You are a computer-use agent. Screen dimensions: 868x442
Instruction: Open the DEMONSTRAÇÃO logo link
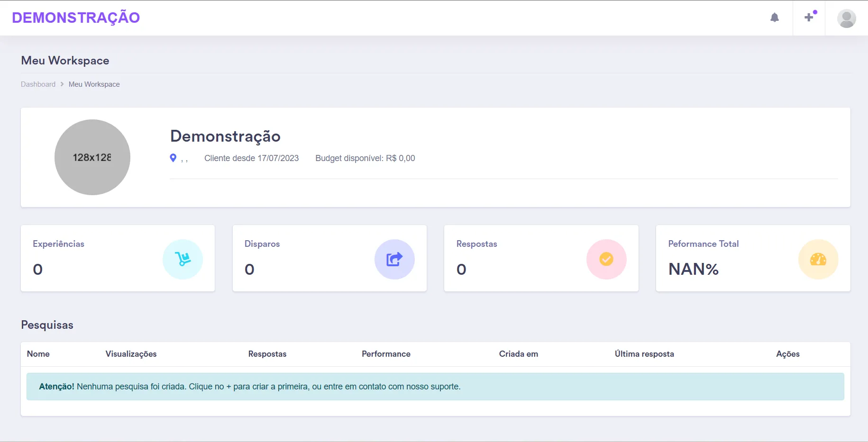pyautogui.click(x=76, y=18)
